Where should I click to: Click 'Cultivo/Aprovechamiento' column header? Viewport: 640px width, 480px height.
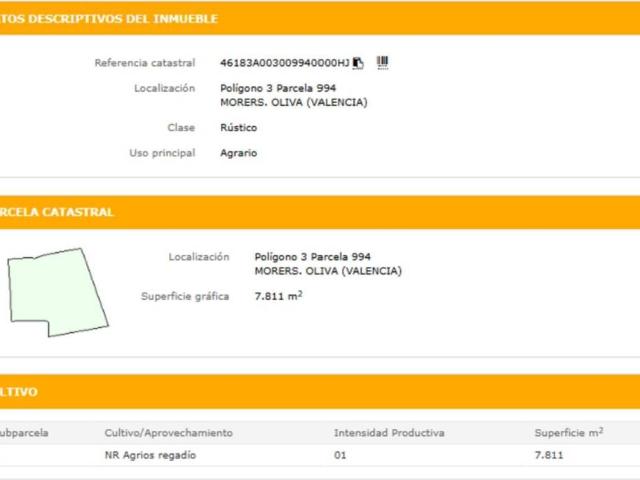(x=169, y=433)
